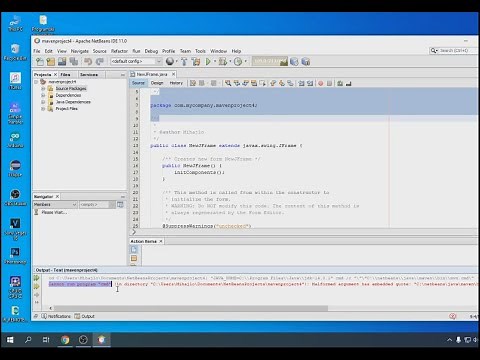Click the New Project toolbar icon

pyautogui.click(x=51, y=62)
